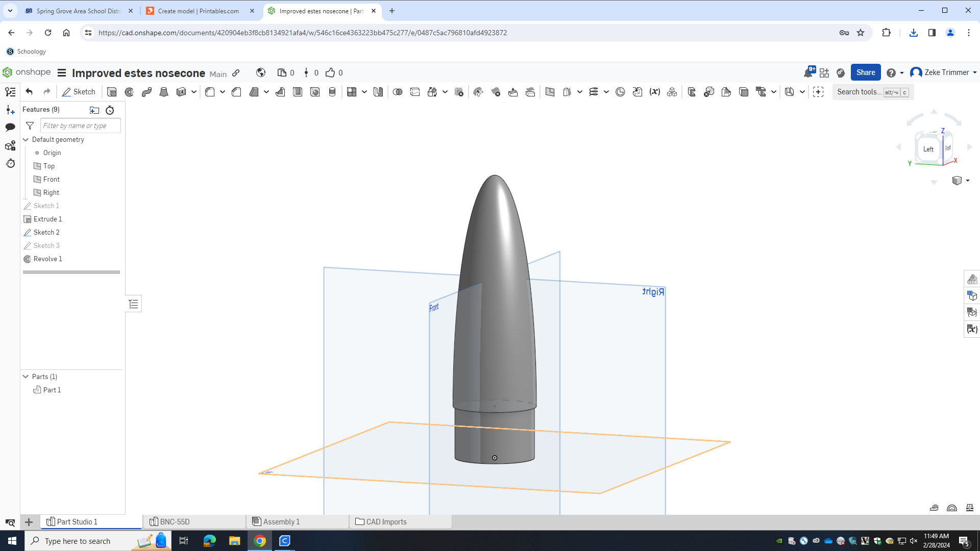Collapse the Default geometry group

click(x=26, y=139)
